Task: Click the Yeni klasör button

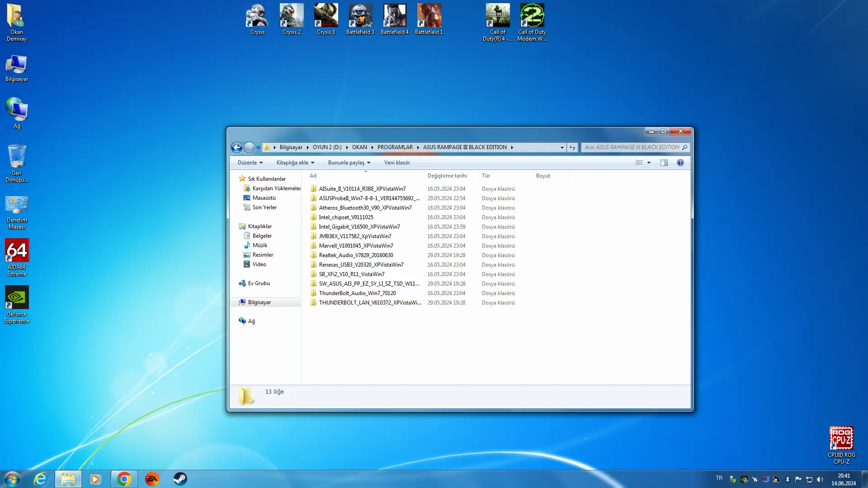Action: coord(397,163)
